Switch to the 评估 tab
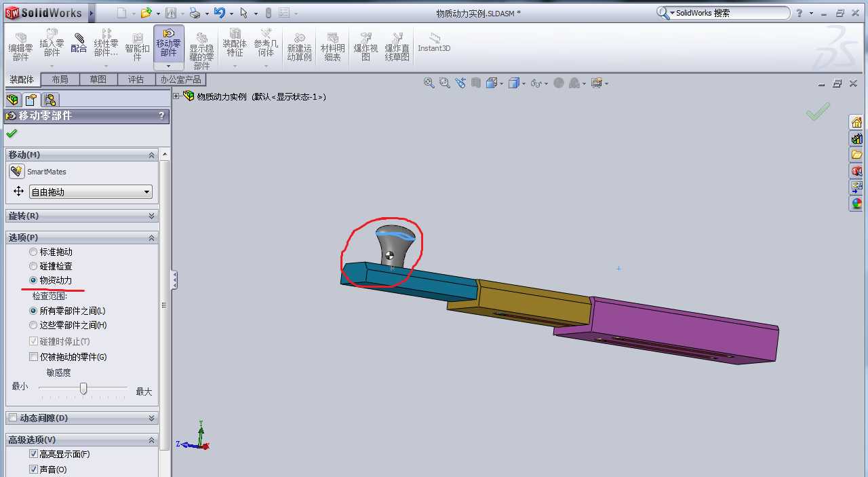 [136, 79]
